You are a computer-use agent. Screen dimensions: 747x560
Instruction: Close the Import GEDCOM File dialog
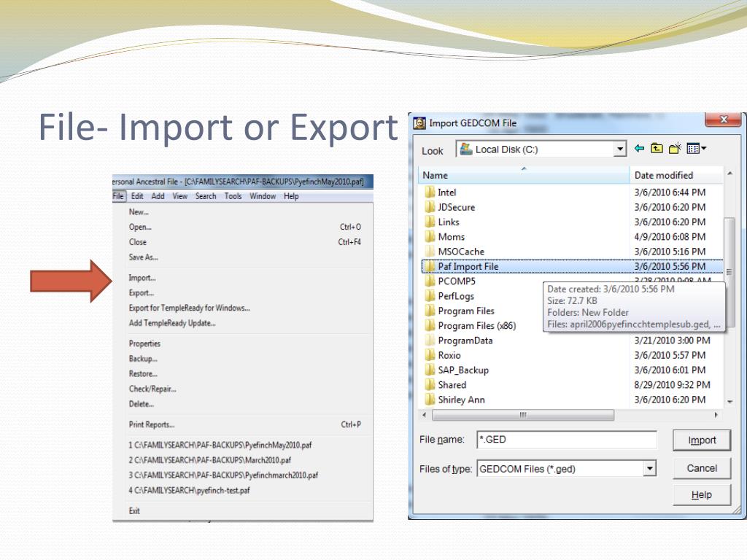(x=723, y=120)
